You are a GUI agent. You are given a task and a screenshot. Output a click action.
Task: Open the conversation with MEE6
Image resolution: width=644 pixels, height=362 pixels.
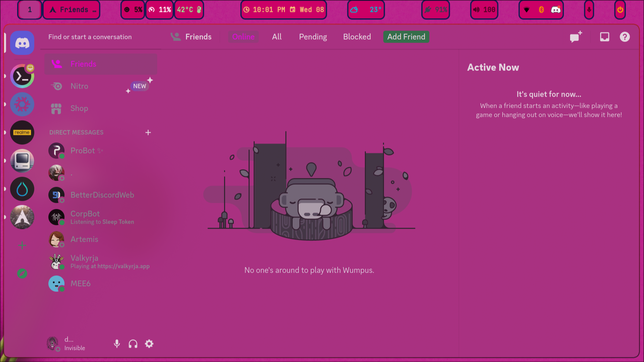(80, 283)
